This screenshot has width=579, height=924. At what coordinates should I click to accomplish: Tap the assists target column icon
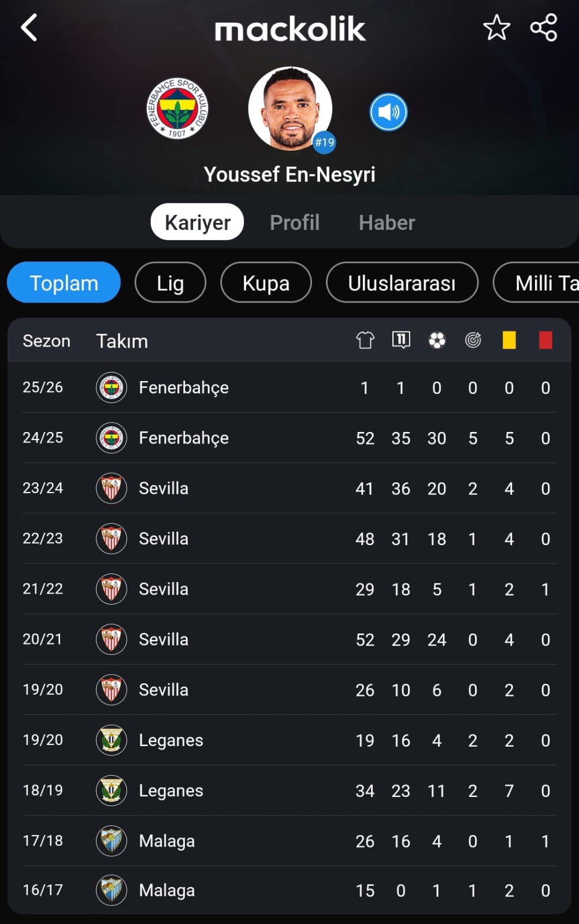pyautogui.click(x=473, y=340)
